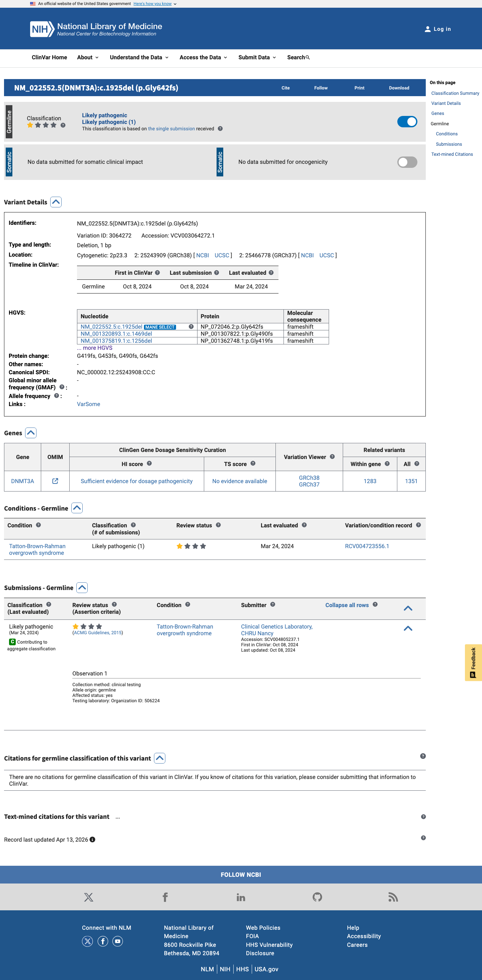Image resolution: width=482 pixels, height=980 pixels.
Task: Open the Understand the Data dropdown
Action: click(x=139, y=57)
